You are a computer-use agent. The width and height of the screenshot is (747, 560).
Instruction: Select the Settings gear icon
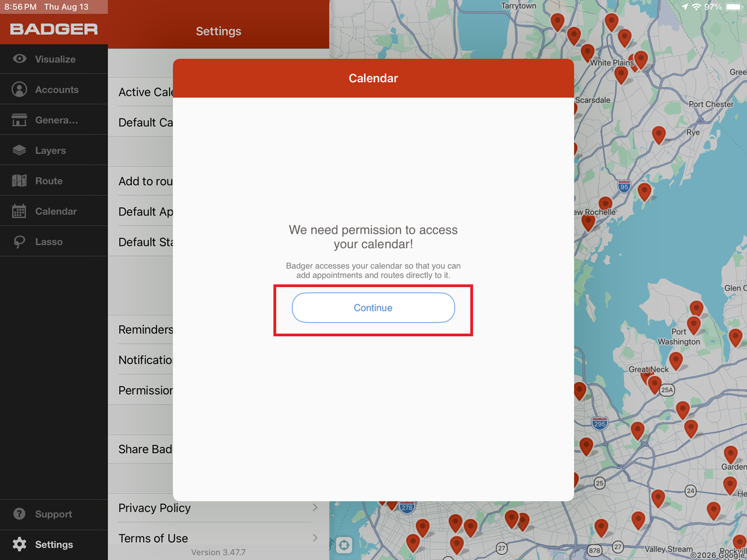point(20,544)
